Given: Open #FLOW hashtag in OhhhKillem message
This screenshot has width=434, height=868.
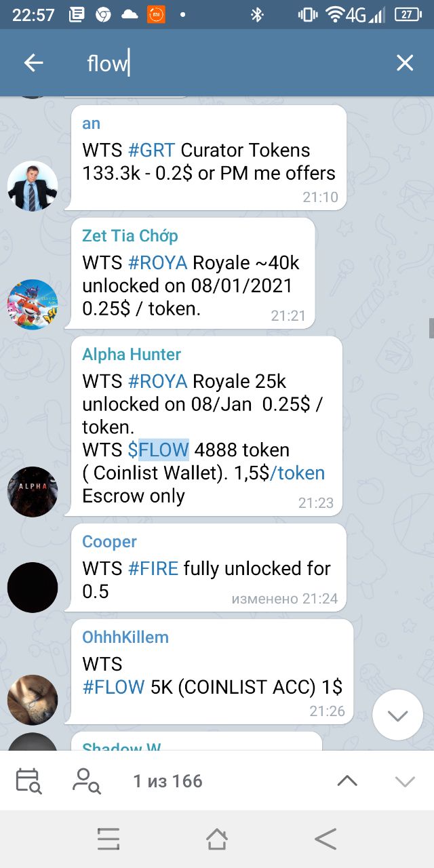Looking at the screenshot, I should (113, 687).
